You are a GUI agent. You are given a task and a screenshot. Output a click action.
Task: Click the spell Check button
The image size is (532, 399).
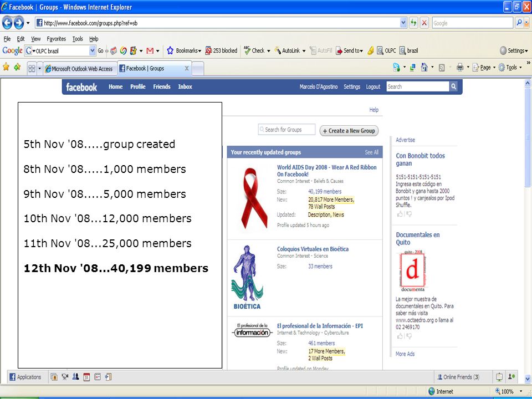pos(254,50)
